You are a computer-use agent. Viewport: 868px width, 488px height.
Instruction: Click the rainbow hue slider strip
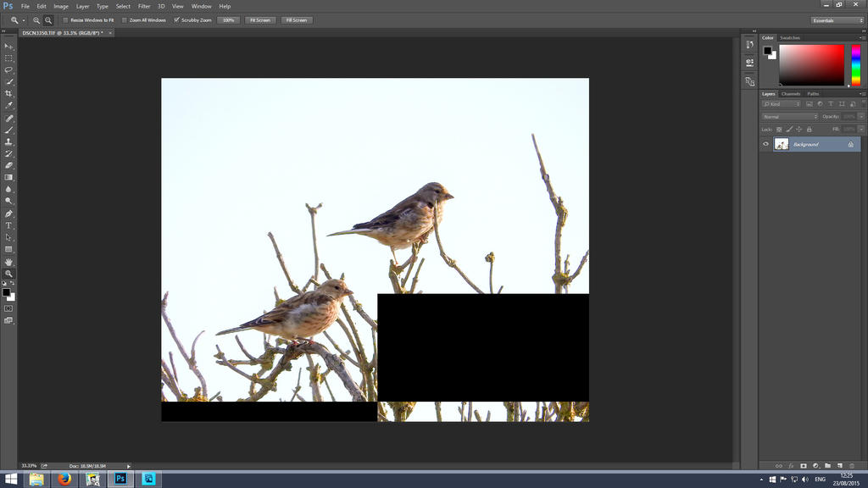click(855, 64)
